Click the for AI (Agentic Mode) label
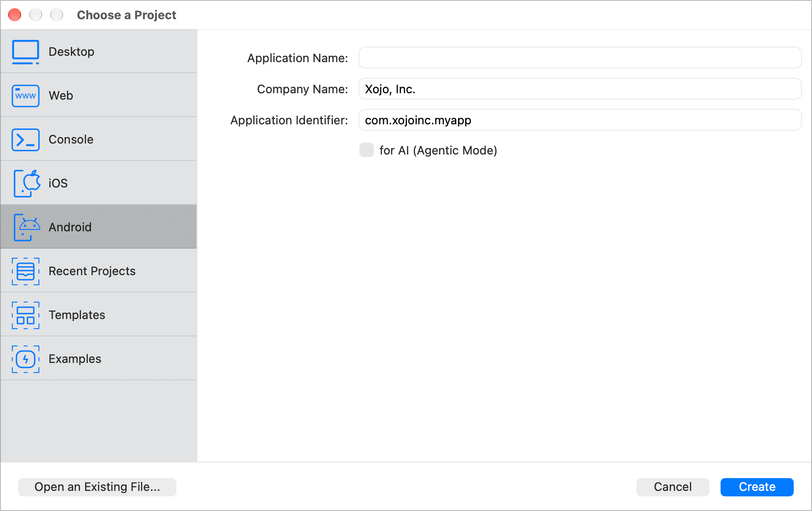 (x=438, y=150)
